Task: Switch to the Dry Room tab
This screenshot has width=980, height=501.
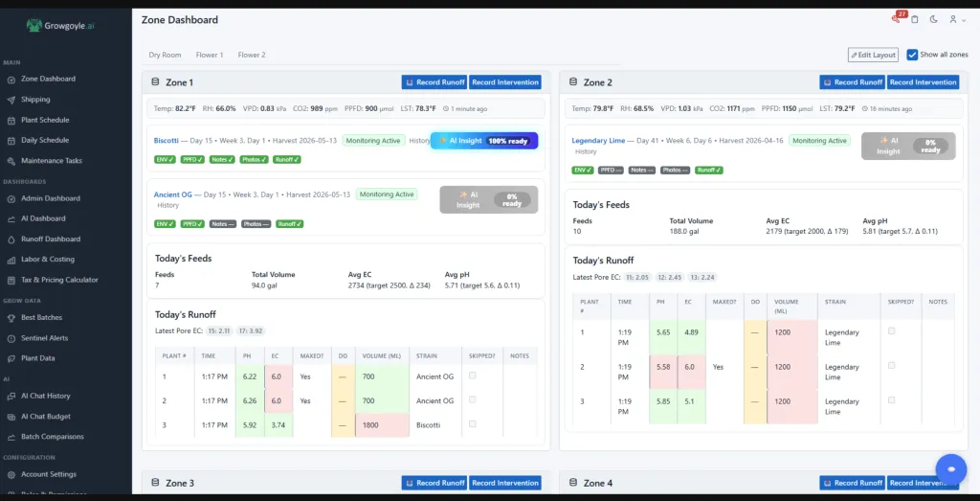Action: tap(165, 55)
